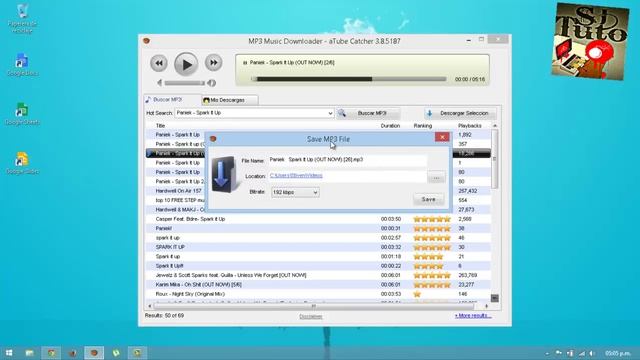Click the Windows Start button
The width and height of the screenshot is (640, 360).
[x=9, y=353]
